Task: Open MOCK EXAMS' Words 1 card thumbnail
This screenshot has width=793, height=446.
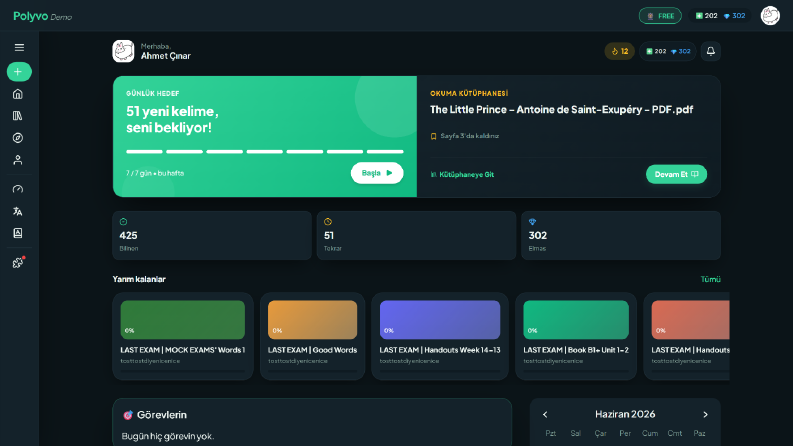Action: pos(183,320)
